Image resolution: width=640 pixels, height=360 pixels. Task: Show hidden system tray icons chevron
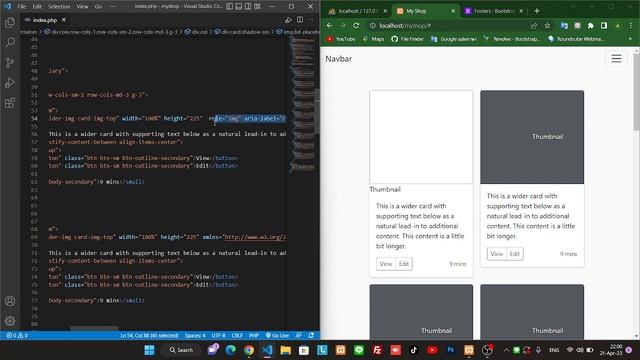506,350
